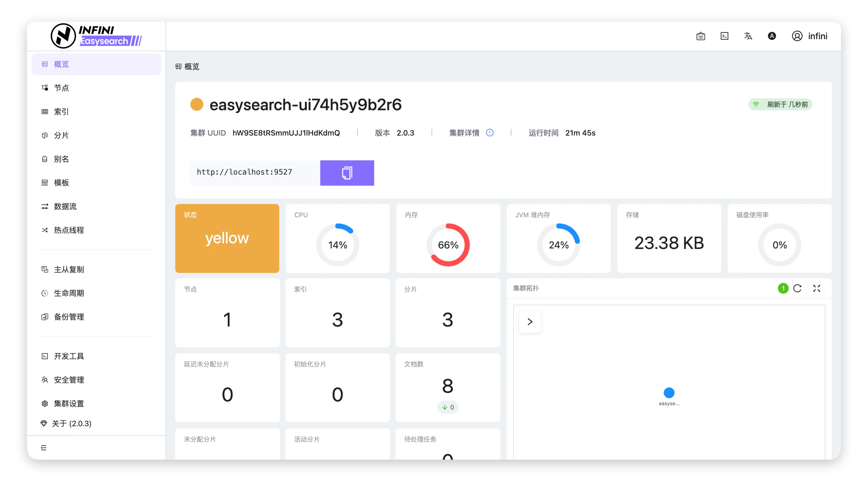Click the theme icon marked A
Image resolution: width=868 pixels, height=492 pixels.
point(772,36)
